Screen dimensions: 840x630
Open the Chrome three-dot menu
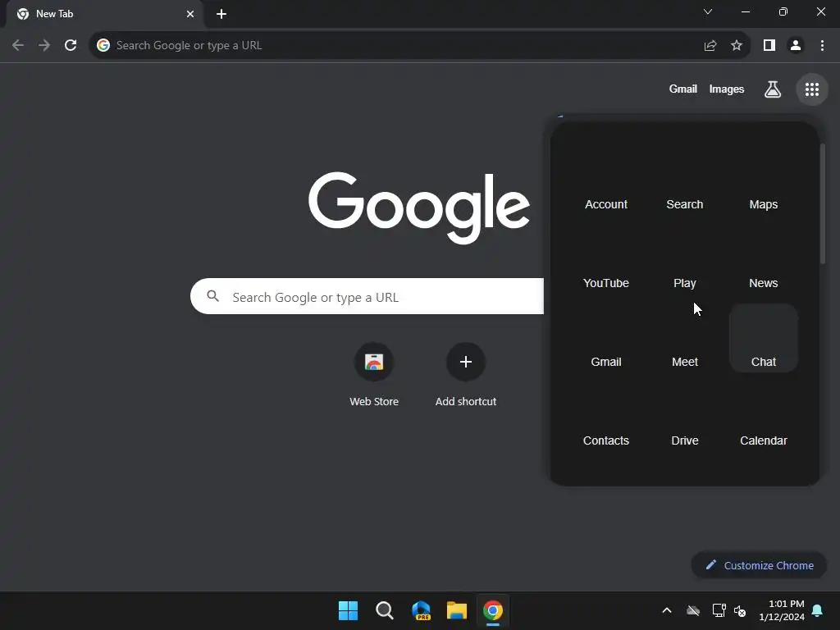822,46
